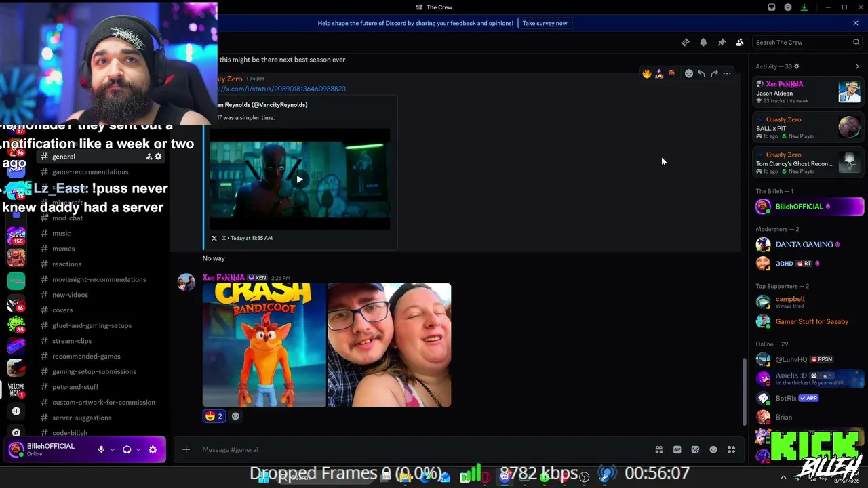
Task: Open the new-videos channel
Action: (100, 295)
